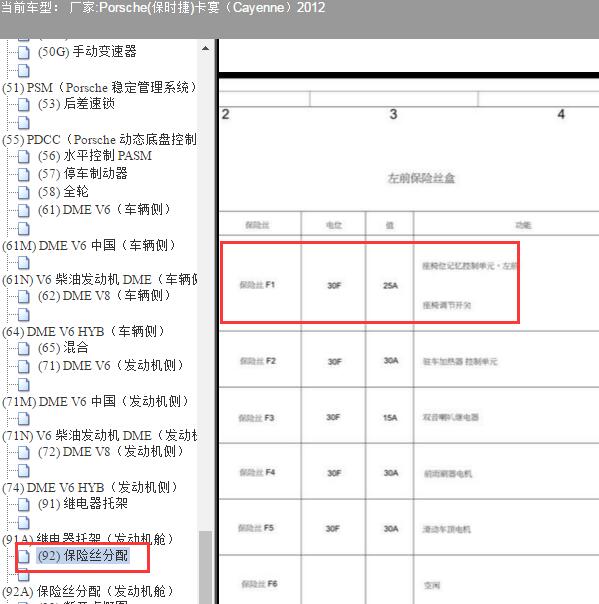Select (92A) 保险丝分配（发动机舱）entry
Image resolution: width=599 pixels, height=604 pixels.
tap(88, 591)
